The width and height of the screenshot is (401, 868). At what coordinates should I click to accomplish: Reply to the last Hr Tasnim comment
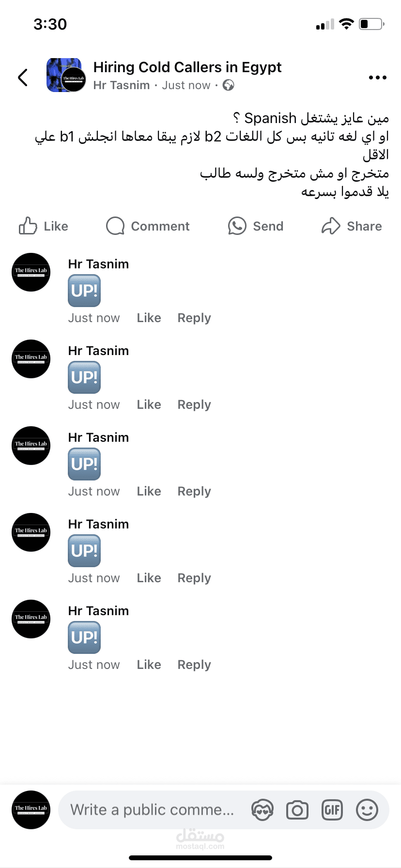tap(194, 665)
